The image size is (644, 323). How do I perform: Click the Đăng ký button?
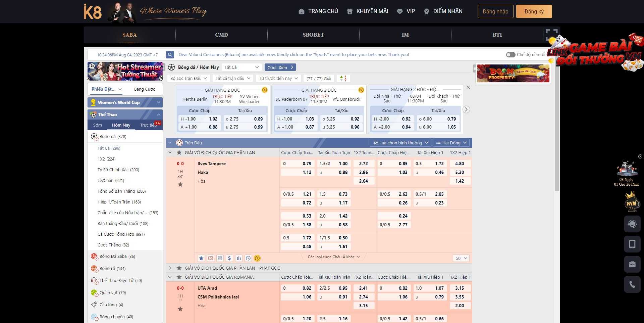(x=534, y=11)
